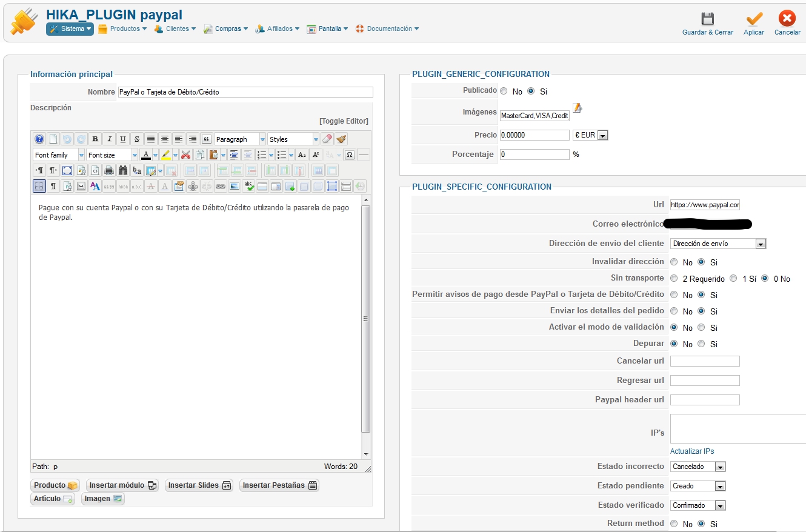This screenshot has width=806, height=532.
Task: Open the editor help icon
Action: tap(39, 139)
